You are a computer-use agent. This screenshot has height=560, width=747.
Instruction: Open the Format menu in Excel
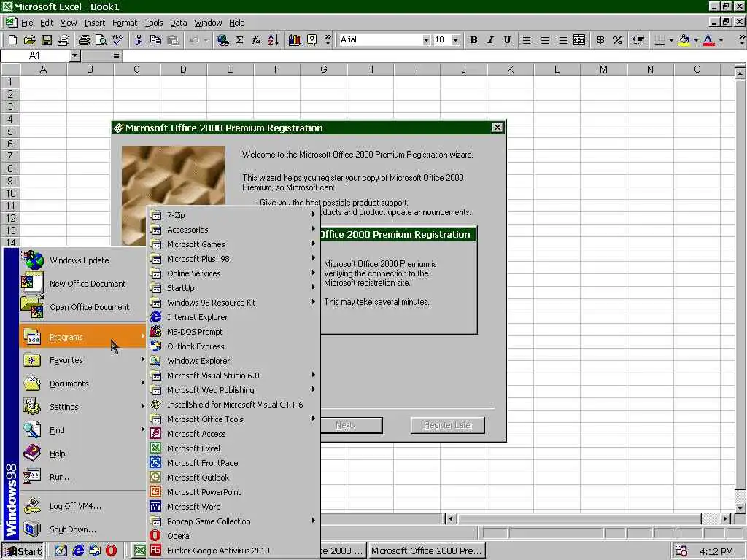coord(125,23)
